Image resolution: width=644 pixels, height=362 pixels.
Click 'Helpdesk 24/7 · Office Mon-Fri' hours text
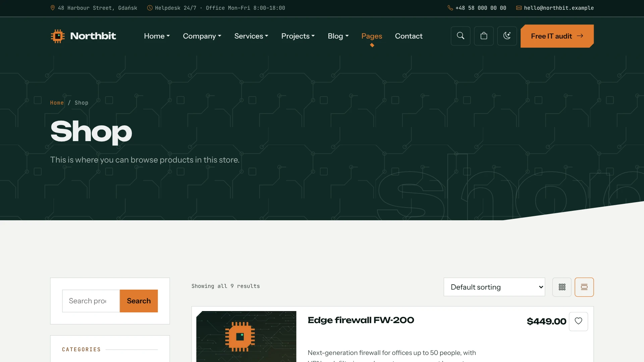point(220,8)
